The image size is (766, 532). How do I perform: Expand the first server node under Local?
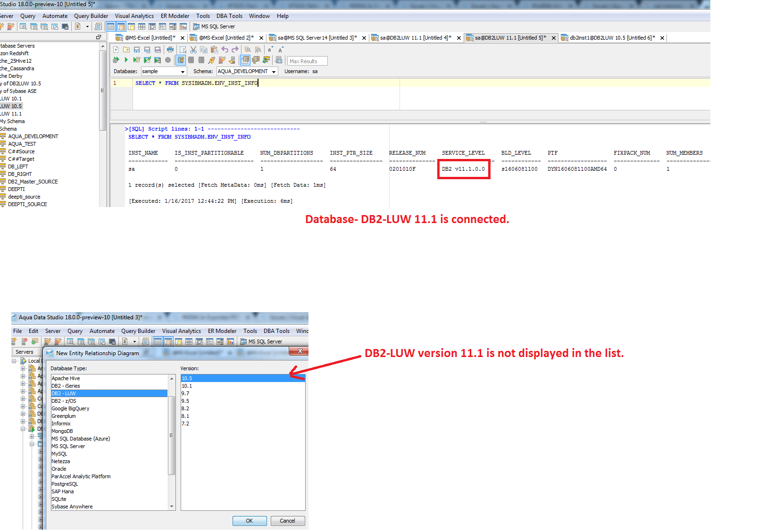click(23, 368)
